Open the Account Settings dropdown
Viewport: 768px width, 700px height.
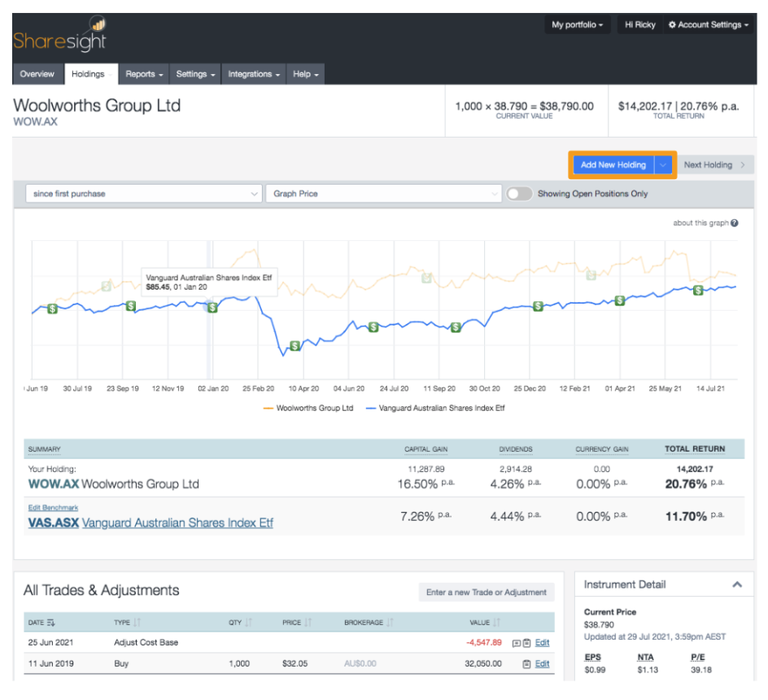click(x=709, y=24)
